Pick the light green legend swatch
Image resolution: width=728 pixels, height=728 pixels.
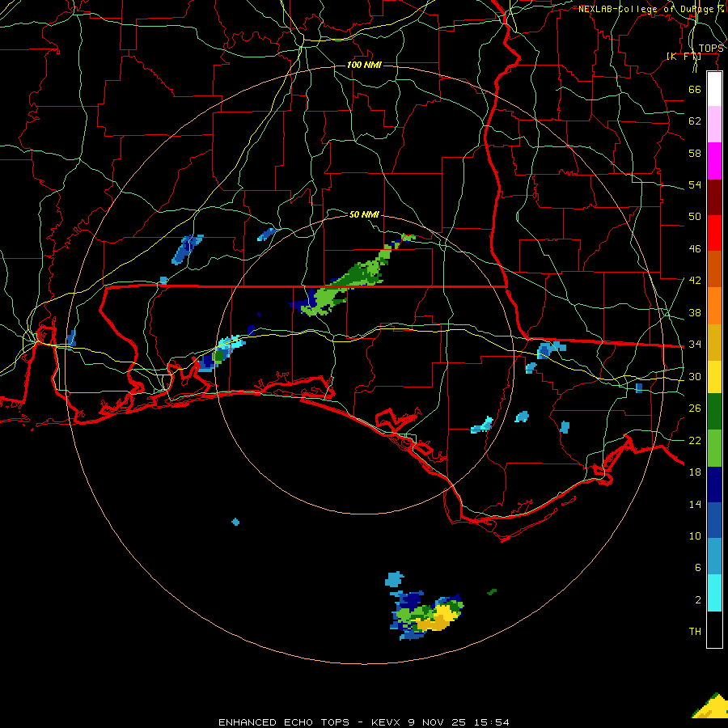[714, 448]
